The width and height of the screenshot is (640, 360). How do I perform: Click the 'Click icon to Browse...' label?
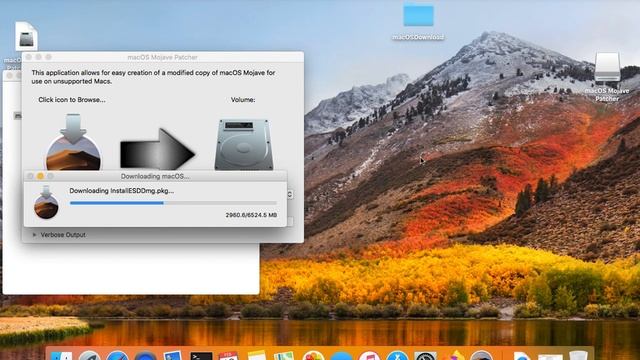[x=72, y=100]
